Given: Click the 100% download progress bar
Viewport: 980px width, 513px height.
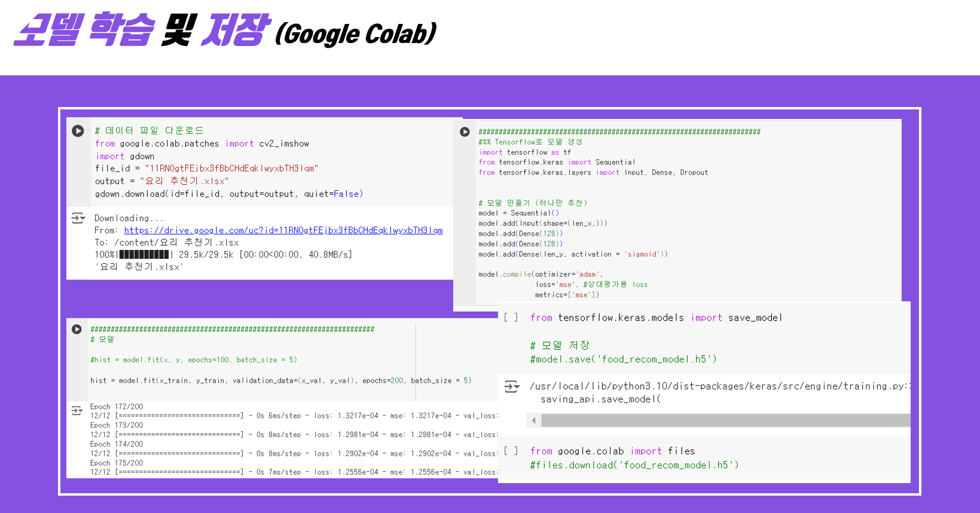Looking at the screenshot, I should click(x=144, y=255).
